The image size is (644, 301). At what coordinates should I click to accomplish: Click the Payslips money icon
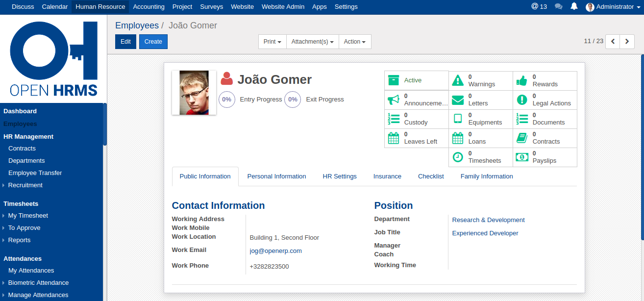tap(521, 157)
